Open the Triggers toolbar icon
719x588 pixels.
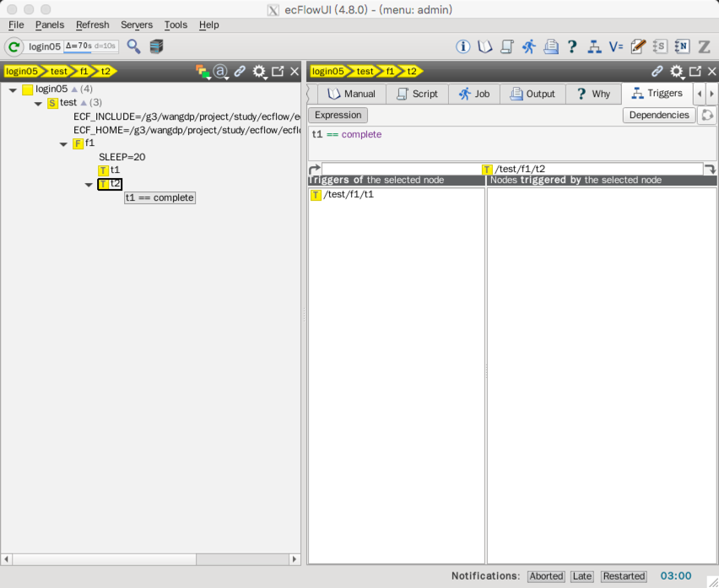594,46
